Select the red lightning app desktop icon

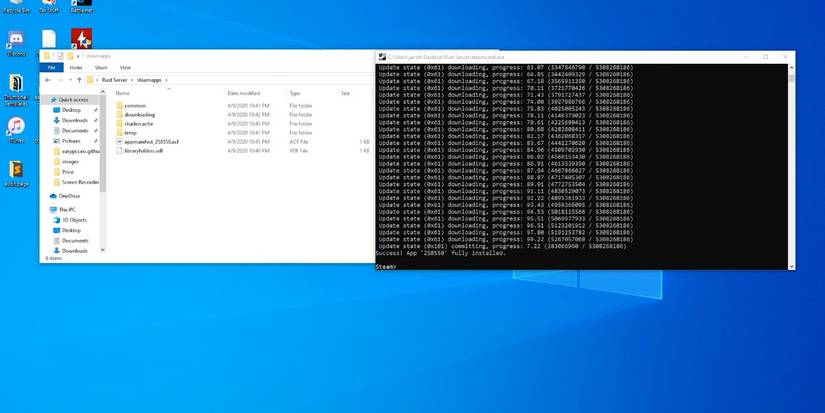(x=82, y=38)
